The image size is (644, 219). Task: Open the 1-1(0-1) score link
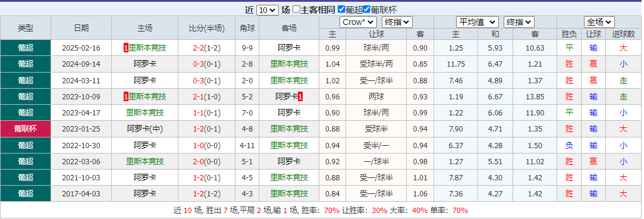pos(206,112)
